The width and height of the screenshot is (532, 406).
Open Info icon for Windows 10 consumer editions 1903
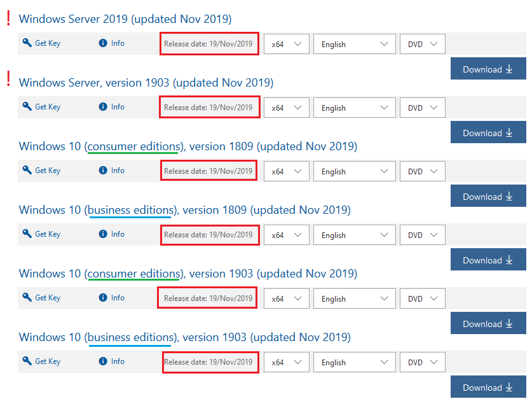coord(103,298)
